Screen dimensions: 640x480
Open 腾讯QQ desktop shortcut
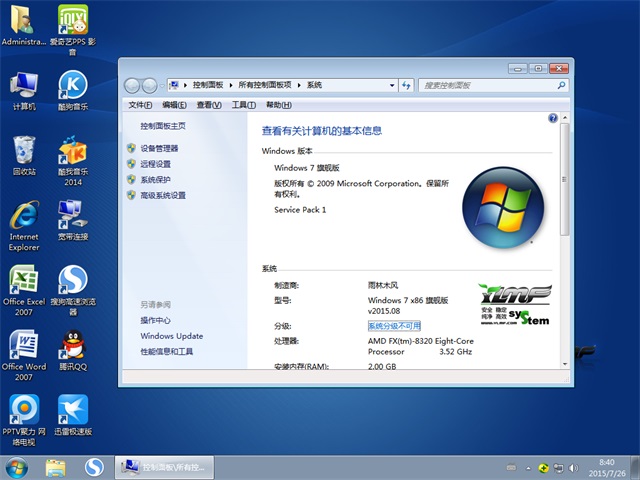click(73, 350)
